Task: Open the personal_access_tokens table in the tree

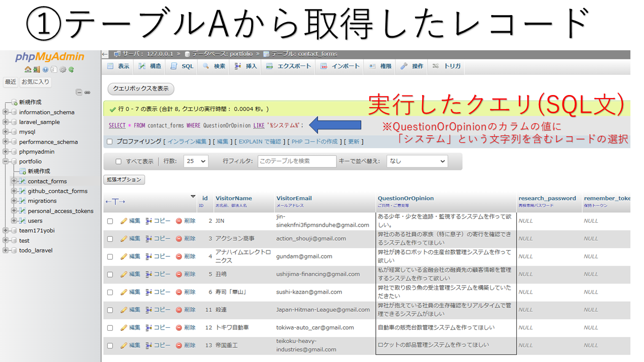Action: [60, 211]
